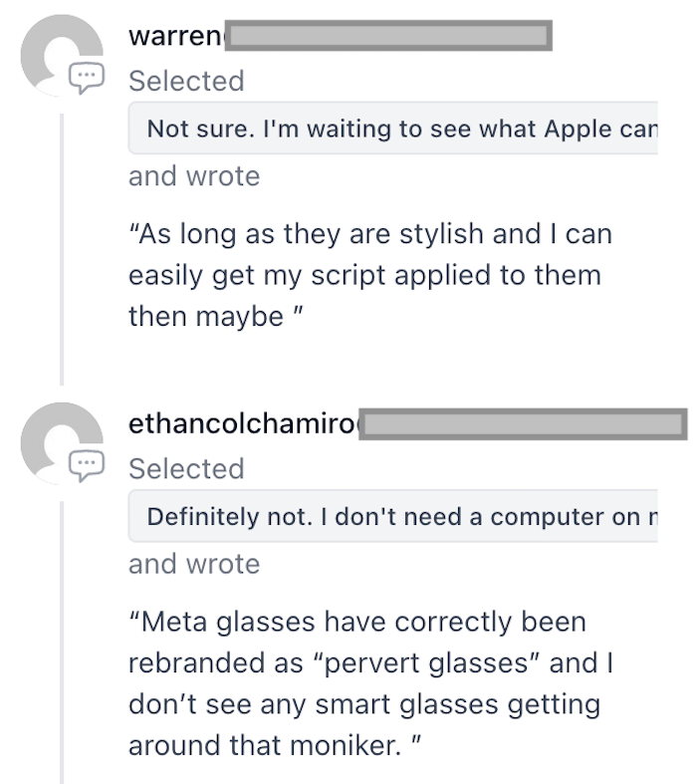Viewport: 697px width, 784px height.
Task: Click warren's comment about stylish glasses
Action: click(370, 275)
